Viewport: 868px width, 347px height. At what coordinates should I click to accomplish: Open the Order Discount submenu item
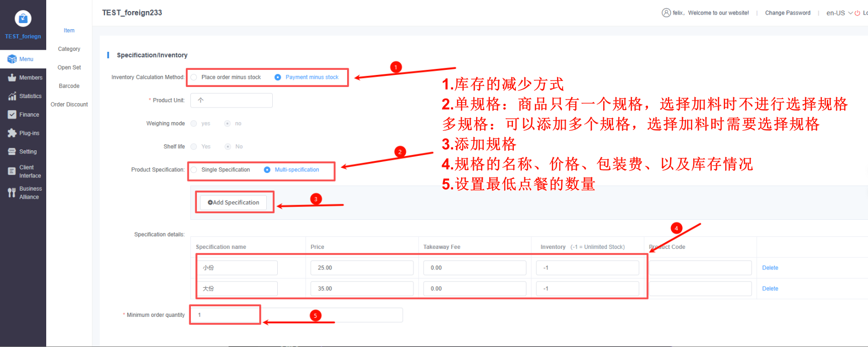pyautogui.click(x=69, y=105)
